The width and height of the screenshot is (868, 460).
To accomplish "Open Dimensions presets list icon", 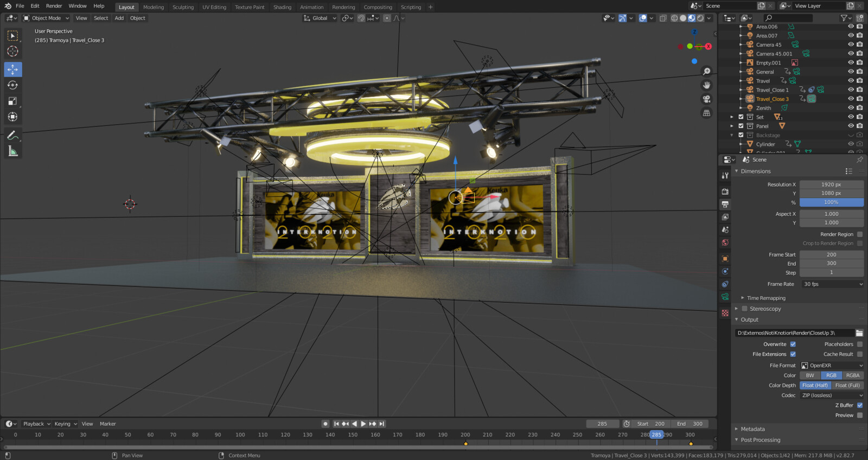I will pos(849,171).
